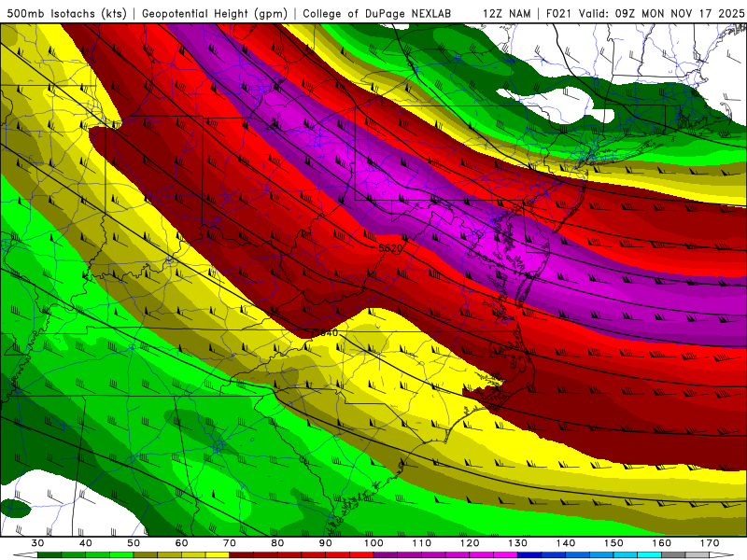747x560 pixels.
Task: Click the 150 kt legend label
Action: (613, 543)
